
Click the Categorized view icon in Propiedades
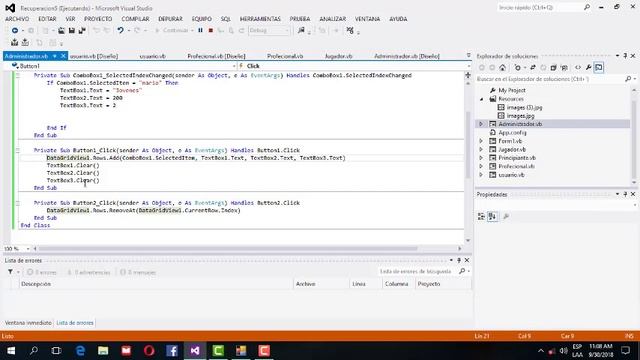[x=482, y=216]
